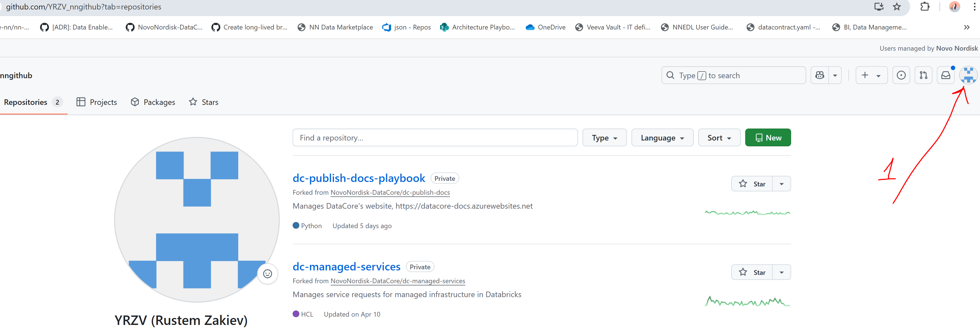Click the 'Updated on Apr 10' text

(x=352, y=314)
